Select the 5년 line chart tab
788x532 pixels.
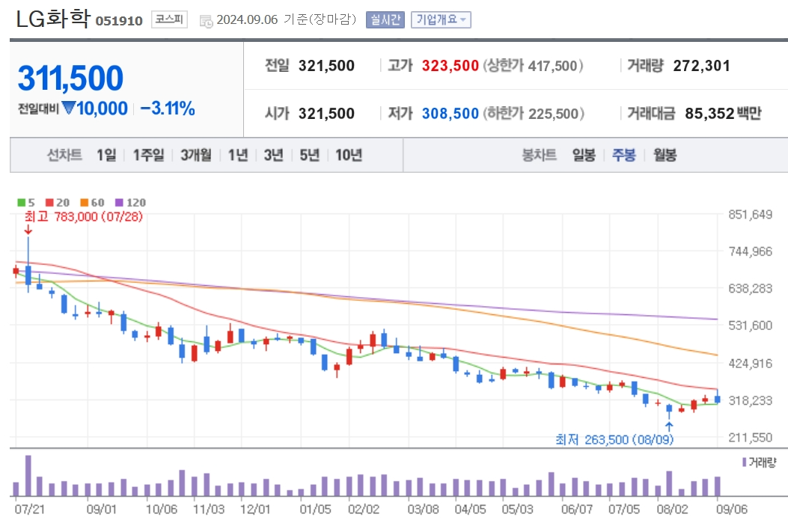(310, 155)
